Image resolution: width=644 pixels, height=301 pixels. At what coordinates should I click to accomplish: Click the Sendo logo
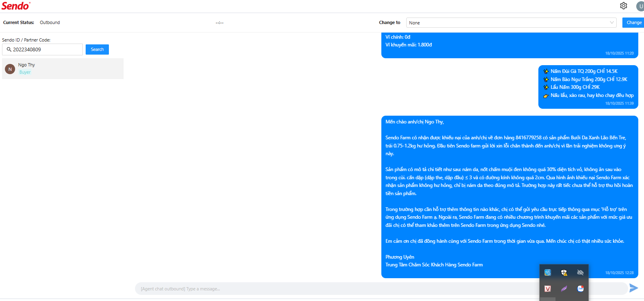[x=16, y=6]
